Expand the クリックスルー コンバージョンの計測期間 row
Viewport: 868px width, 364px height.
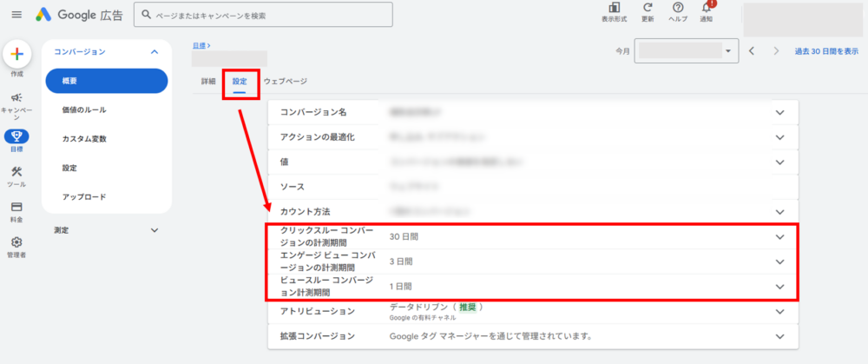pos(779,236)
